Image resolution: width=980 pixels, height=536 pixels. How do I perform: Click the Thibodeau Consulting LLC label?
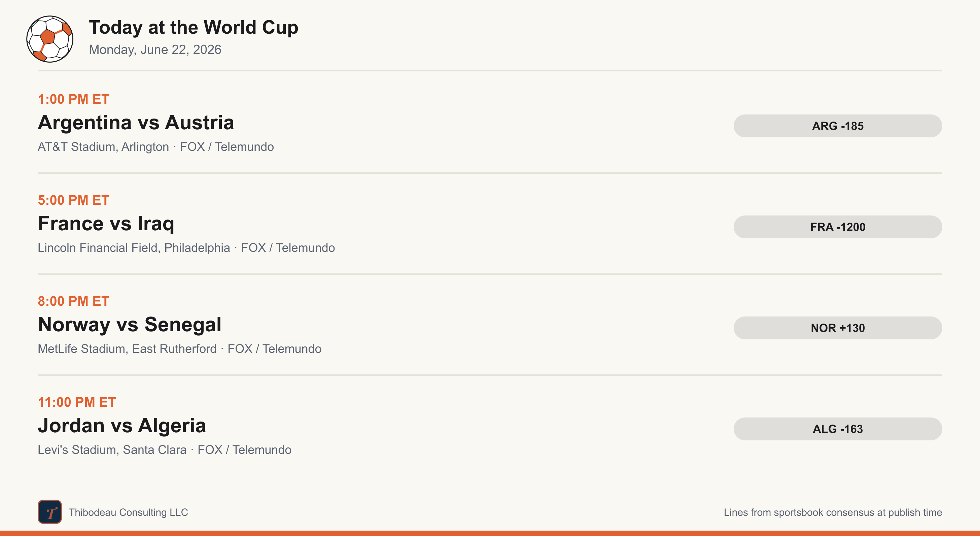[129, 512]
